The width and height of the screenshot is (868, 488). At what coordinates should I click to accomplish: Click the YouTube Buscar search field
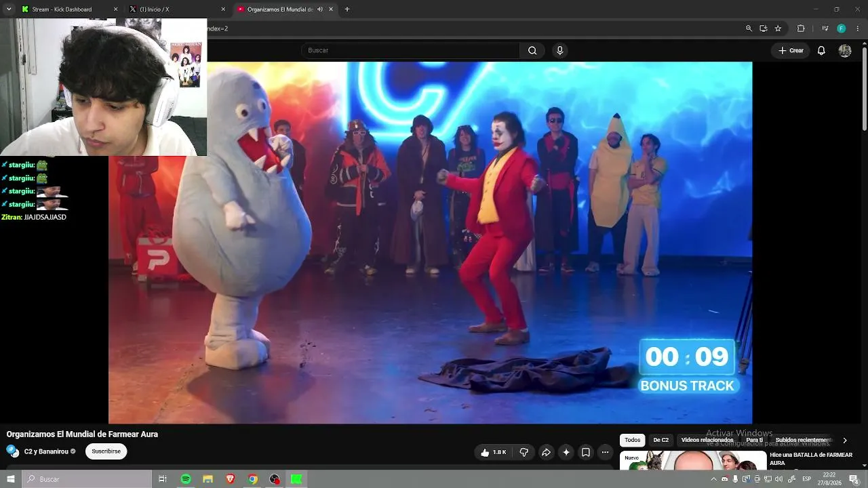pyautogui.click(x=410, y=50)
